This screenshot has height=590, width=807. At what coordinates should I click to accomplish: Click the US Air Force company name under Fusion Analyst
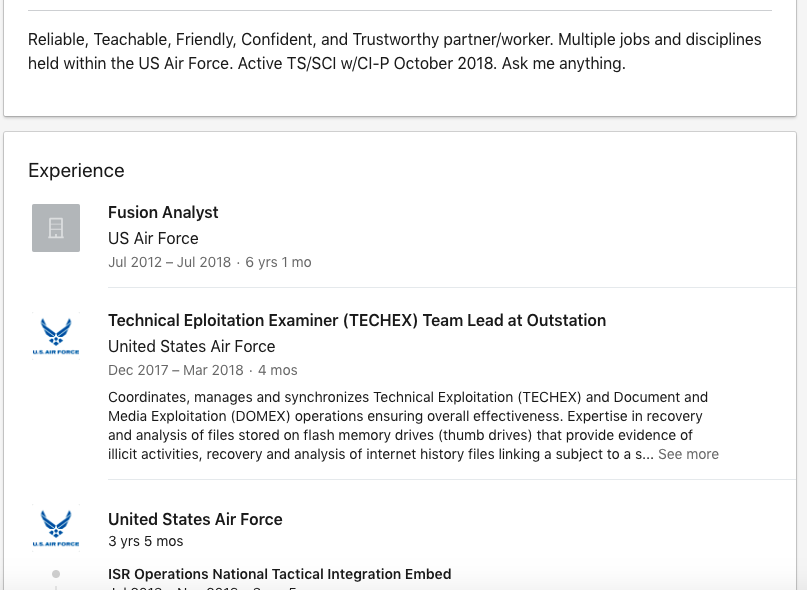pyautogui.click(x=153, y=238)
